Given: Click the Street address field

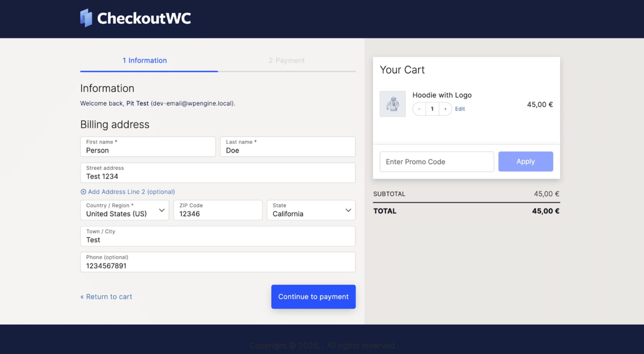Looking at the screenshot, I should (218, 173).
